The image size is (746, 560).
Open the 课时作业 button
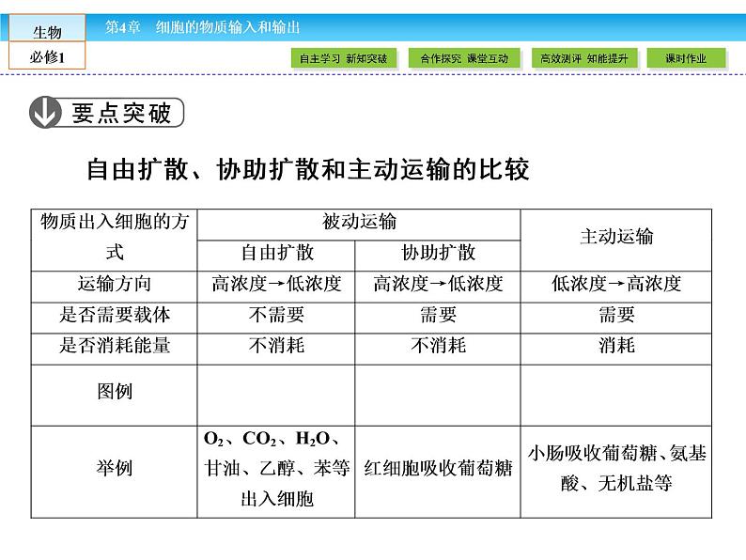(686, 58)
